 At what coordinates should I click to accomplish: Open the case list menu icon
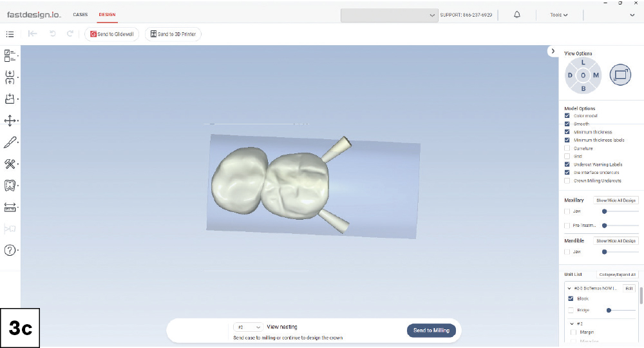tap(10, 34)
